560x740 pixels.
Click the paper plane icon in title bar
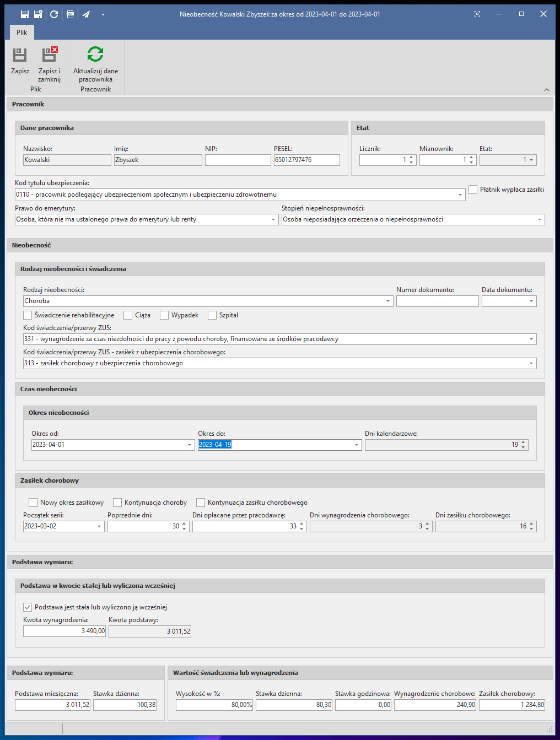[x=87, y=14]
